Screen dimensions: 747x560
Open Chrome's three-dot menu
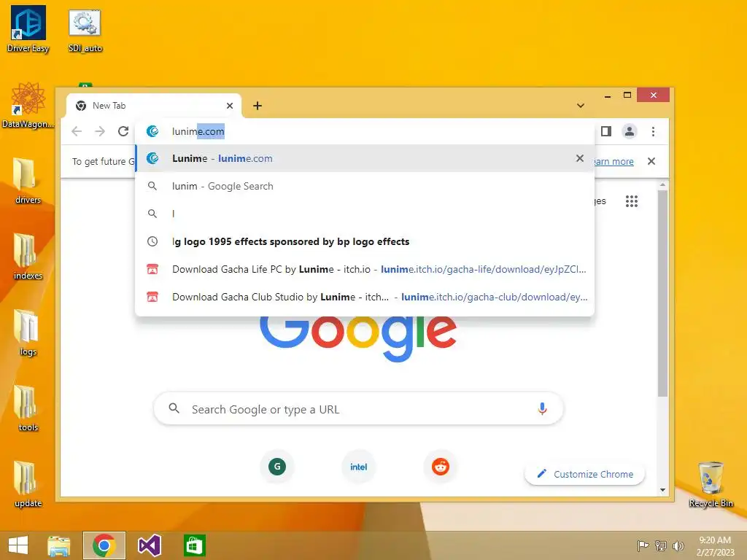[x=653, y=131]
